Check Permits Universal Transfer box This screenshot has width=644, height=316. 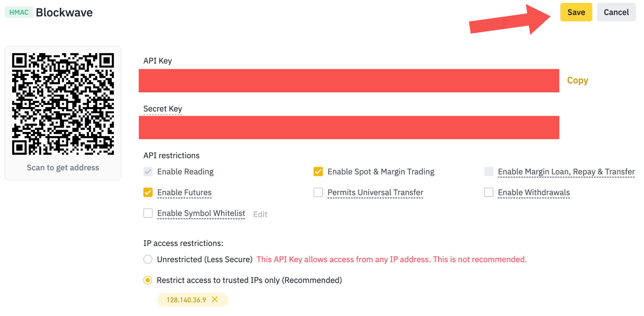coord(318,192)
